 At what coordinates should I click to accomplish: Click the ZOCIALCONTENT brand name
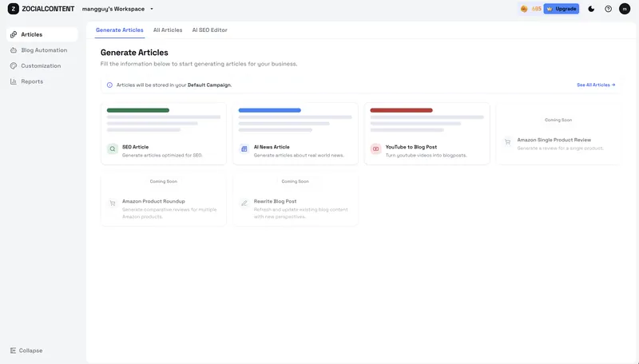point(48,9)
